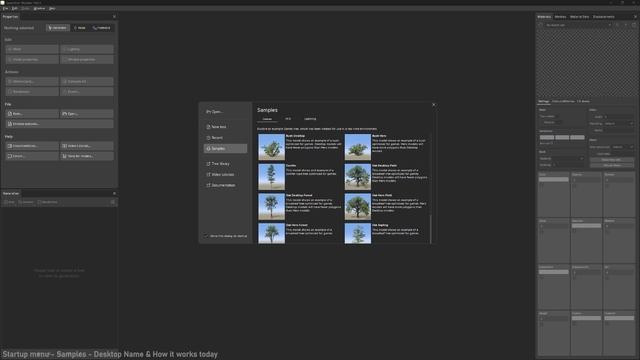Click Browse samples button in Properties panel
The image size is (640, 360).
60,124
